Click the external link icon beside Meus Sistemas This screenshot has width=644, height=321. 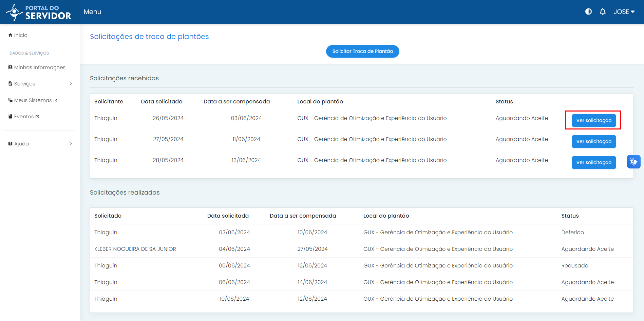[x=55, y=100]
